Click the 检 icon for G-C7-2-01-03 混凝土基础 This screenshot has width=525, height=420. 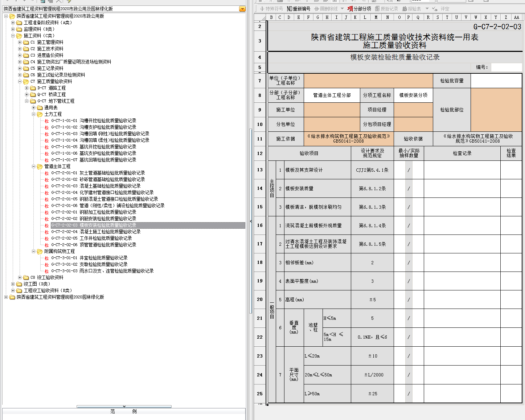point(46,186)
